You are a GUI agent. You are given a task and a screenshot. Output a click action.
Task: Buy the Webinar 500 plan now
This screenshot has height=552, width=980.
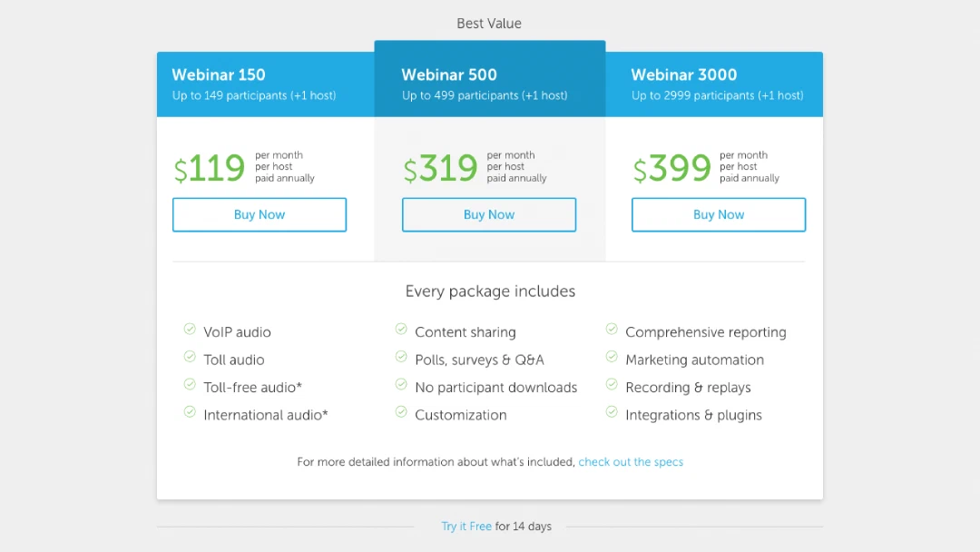pos(489,214)
